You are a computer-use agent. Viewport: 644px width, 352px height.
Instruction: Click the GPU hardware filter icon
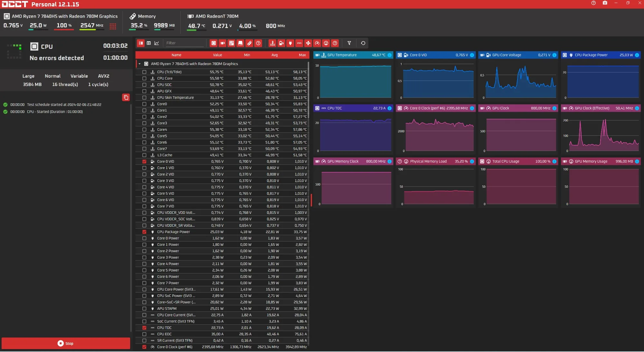[x=223, y=43]
